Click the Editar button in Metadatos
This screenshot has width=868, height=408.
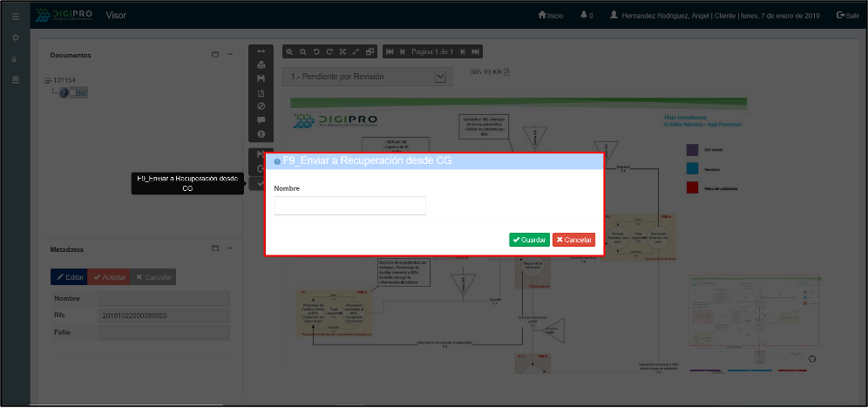(x=69, y=277)
